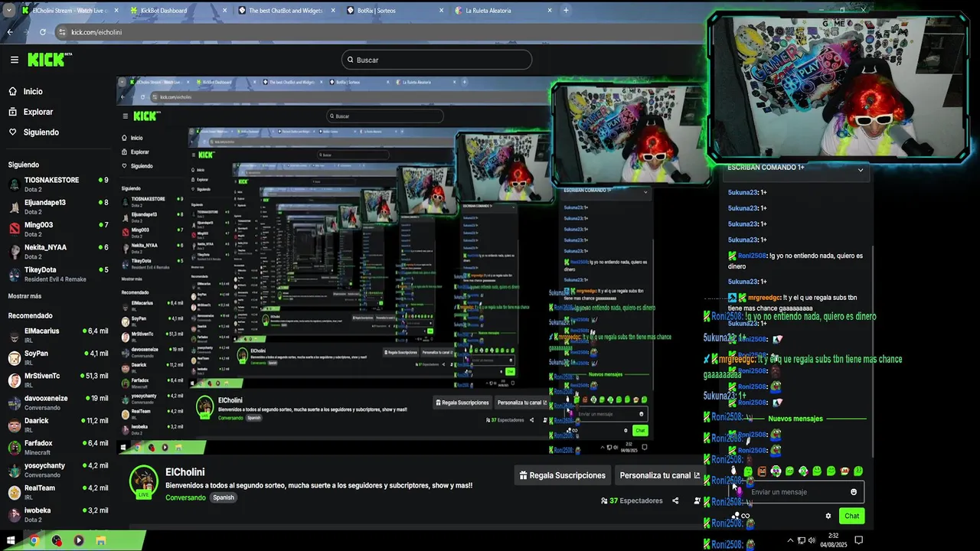
Task: Click mrgreedgc username in chat
Action: tap(764, 297)
